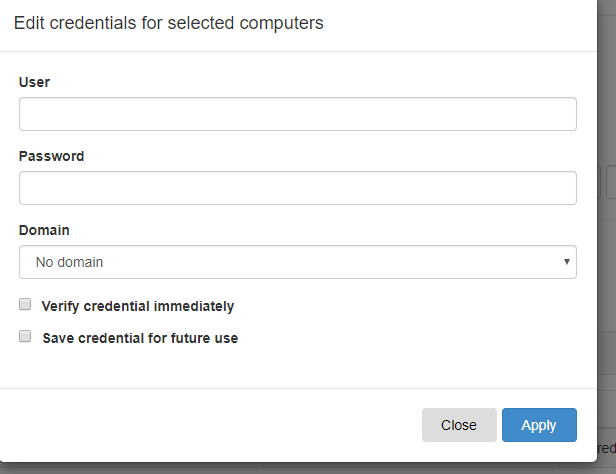The width and height of the screenshot is (616, 474).
Task: Focus the Password text field
Action: tap(298, 188)
